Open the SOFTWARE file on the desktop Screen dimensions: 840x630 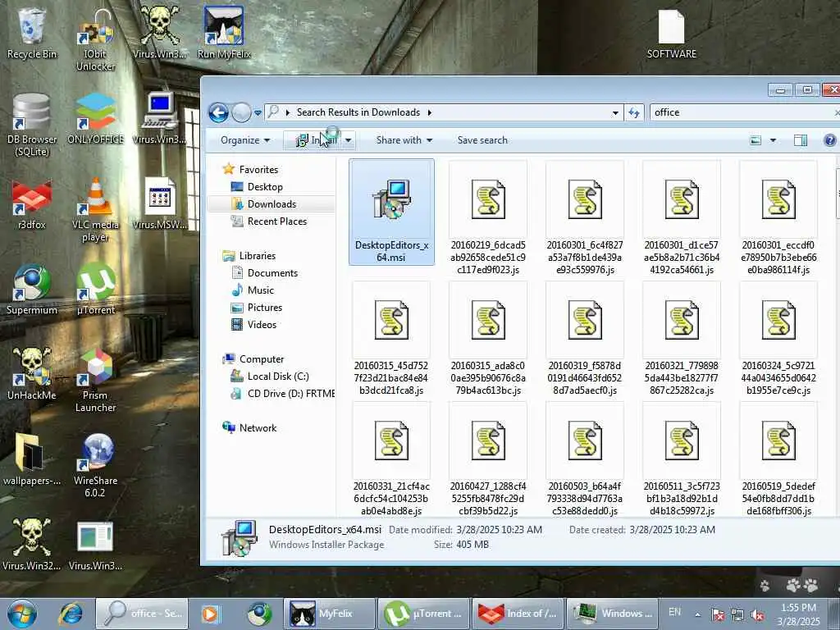(671, 34)
